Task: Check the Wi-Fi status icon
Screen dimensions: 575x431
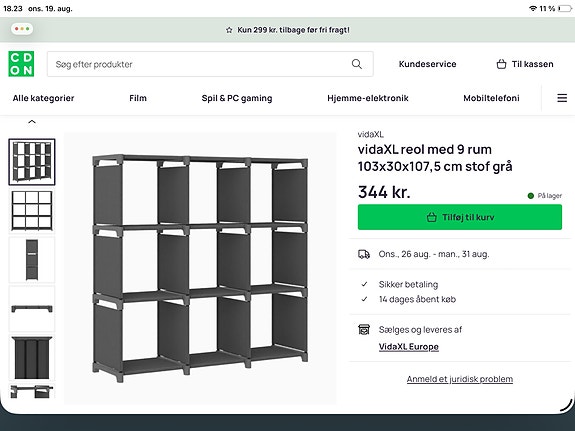Action: 533,8
